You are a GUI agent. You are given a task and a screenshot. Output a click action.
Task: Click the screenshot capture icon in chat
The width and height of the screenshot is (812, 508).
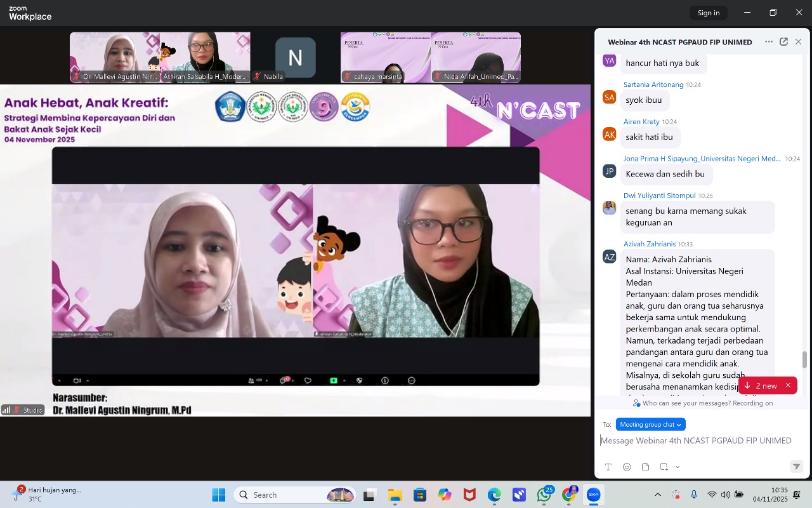tap(664, 467)
